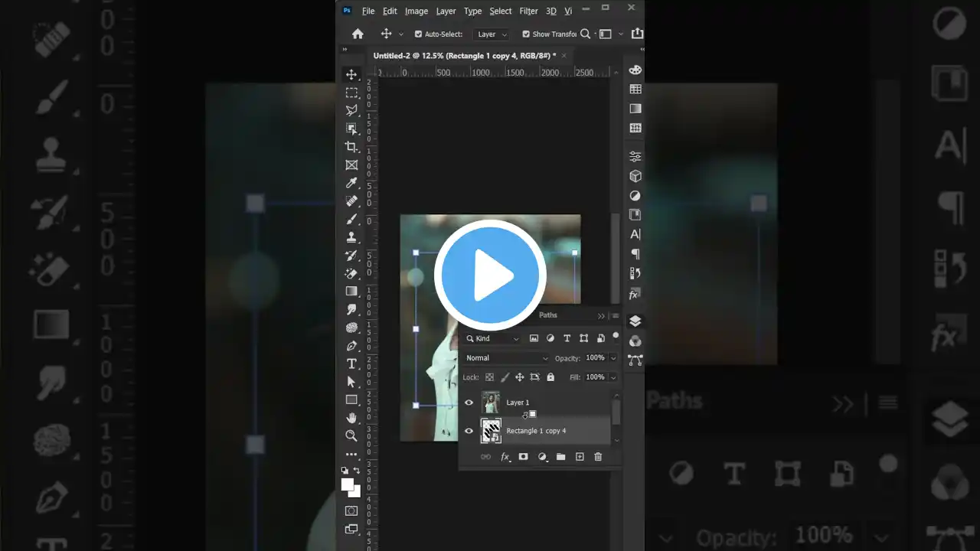Create a new layer group
The height and width of the screenshot is (551, 980).
tap(560, 457)
